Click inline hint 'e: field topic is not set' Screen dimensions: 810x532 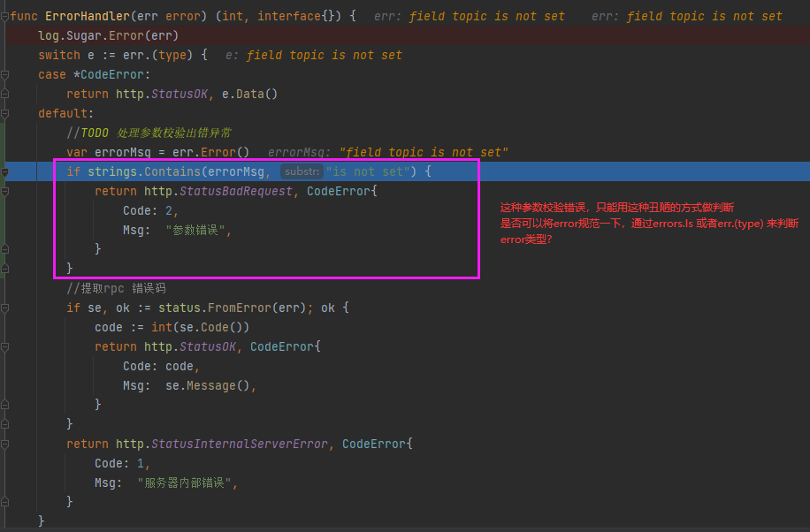314,56
